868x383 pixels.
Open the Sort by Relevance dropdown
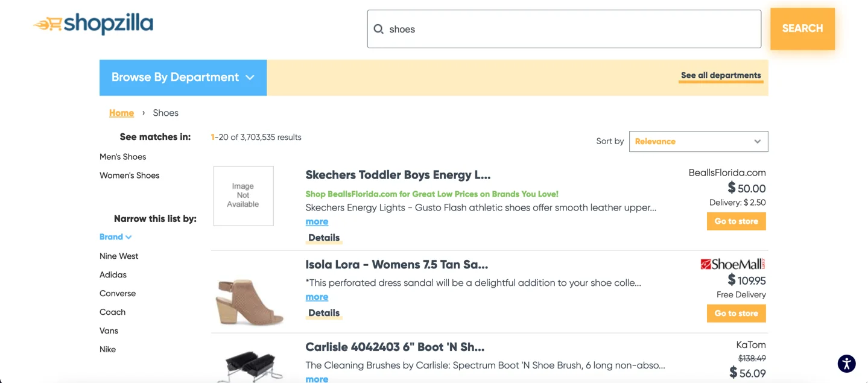[x=697, y=141]
